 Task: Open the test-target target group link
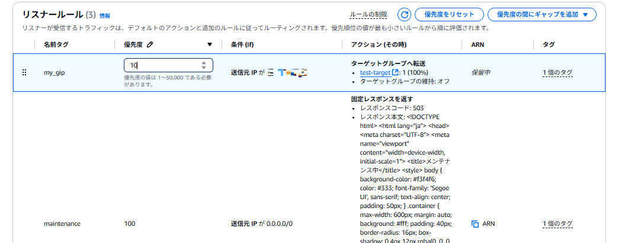tap(375, 72)
